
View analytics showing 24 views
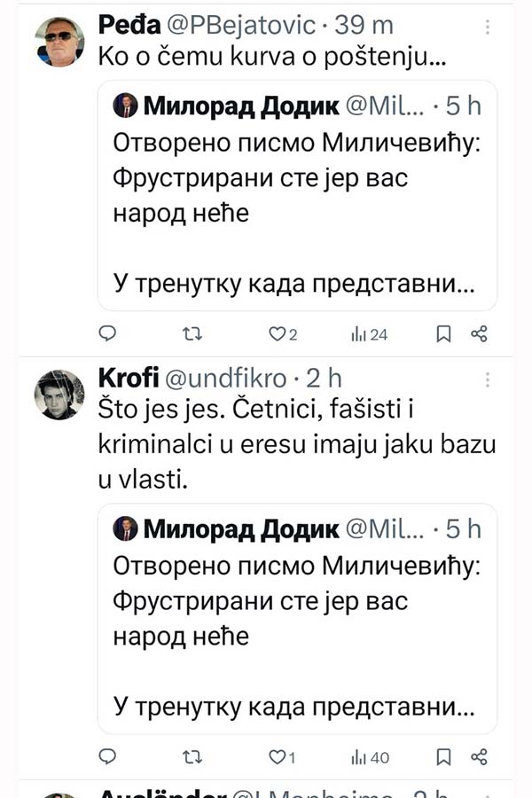370,333
